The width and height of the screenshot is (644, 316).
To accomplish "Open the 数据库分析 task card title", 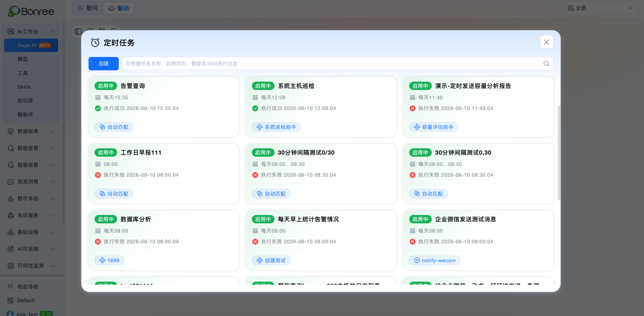I will click(x=136, y=219).
